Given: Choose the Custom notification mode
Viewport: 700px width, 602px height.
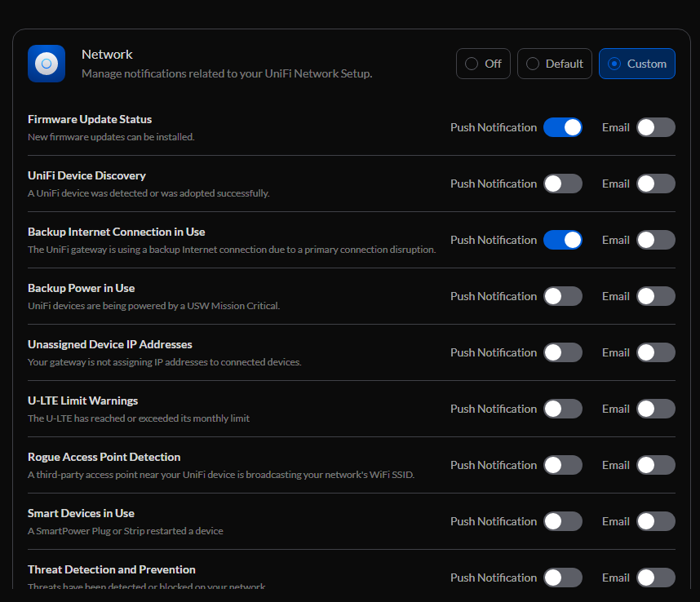Looking at the screenshot, I should pyautogui.click(x=636, y=64).
